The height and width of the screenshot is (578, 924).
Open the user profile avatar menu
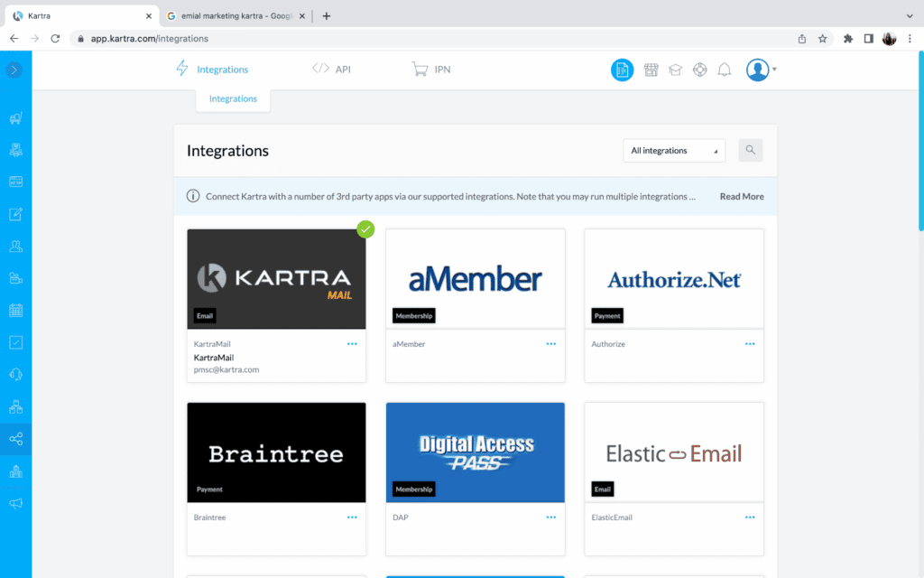click(761, 70)
